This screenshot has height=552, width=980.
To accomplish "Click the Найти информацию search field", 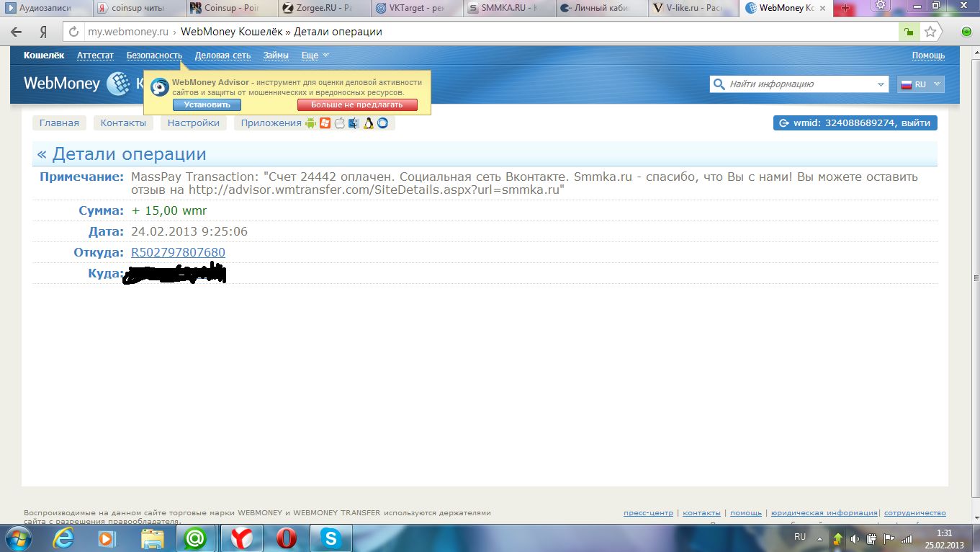I will point(799,84).
